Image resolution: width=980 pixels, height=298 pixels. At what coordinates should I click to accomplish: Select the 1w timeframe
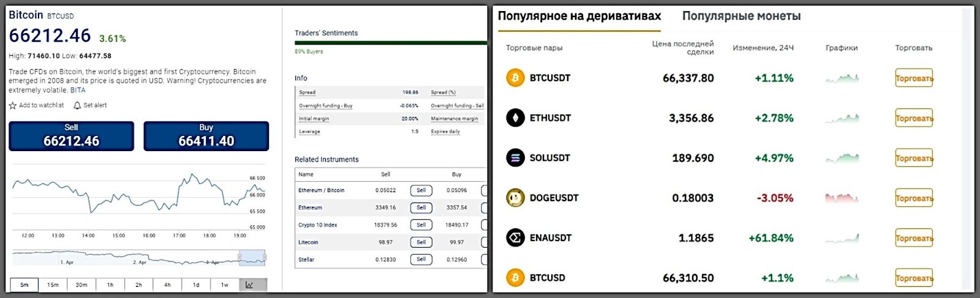[x=225, y=285]
